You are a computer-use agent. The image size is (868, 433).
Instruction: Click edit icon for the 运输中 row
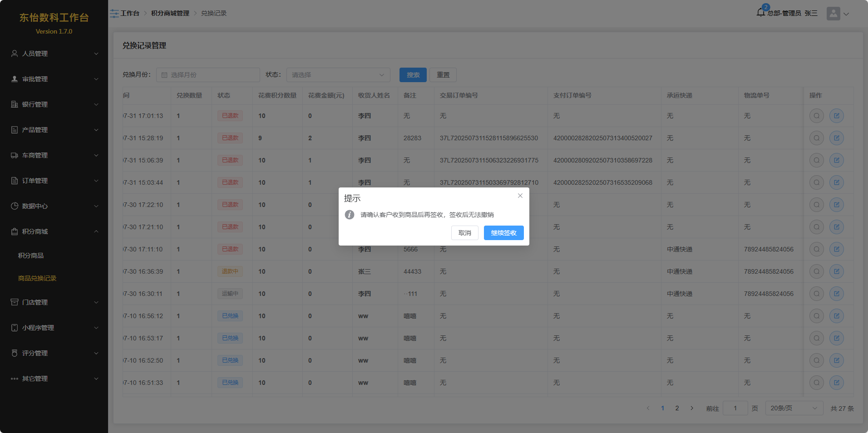pos(836,294)
